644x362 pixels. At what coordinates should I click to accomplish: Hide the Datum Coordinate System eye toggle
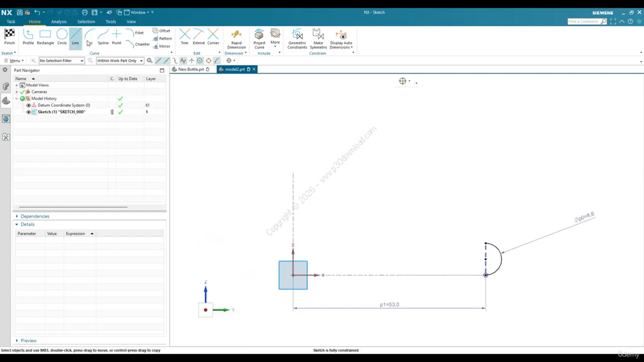pos(29,105)
